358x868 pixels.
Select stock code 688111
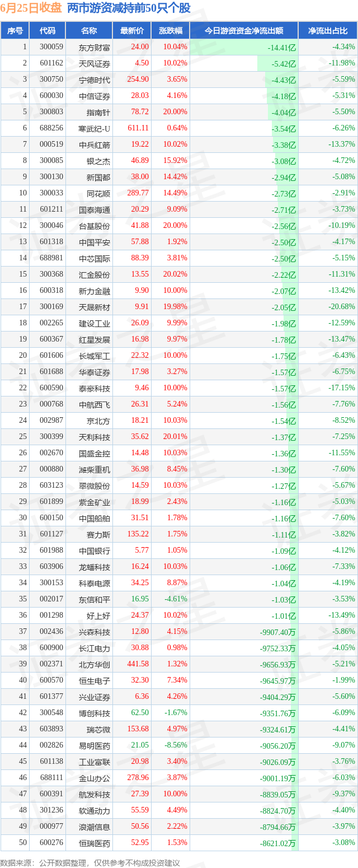click(51, 778)
